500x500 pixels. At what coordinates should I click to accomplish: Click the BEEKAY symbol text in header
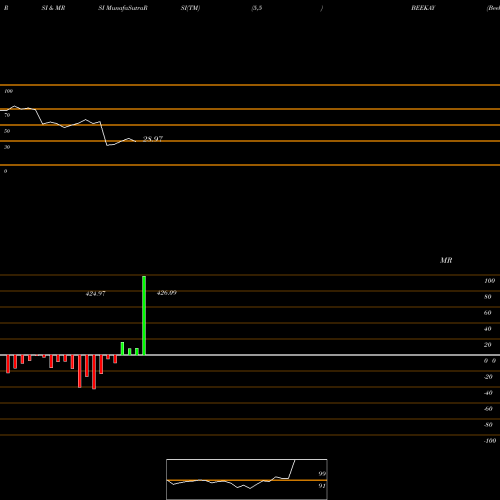423,8
